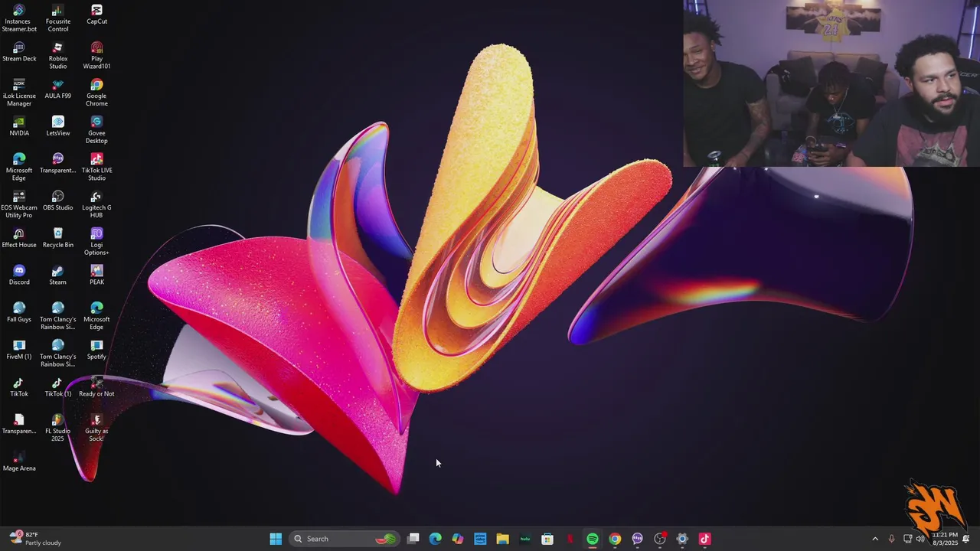The height and width of the screenshot is (551, 980).
Task: Launch Microsoft Edge from the taskbar
Action: 436,539
